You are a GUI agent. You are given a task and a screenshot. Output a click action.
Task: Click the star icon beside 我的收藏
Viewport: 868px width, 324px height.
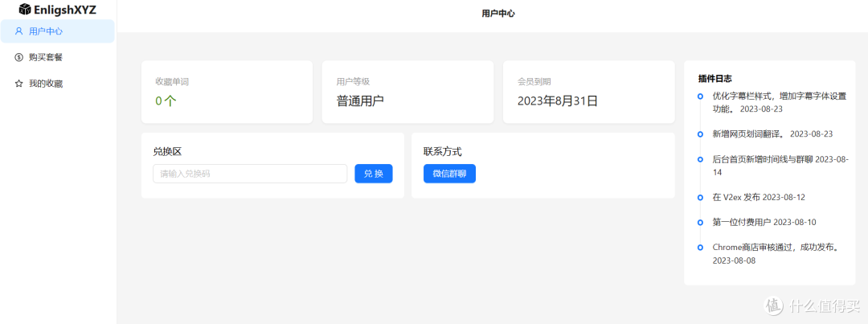pyautogui.click(x=18, y=84)
